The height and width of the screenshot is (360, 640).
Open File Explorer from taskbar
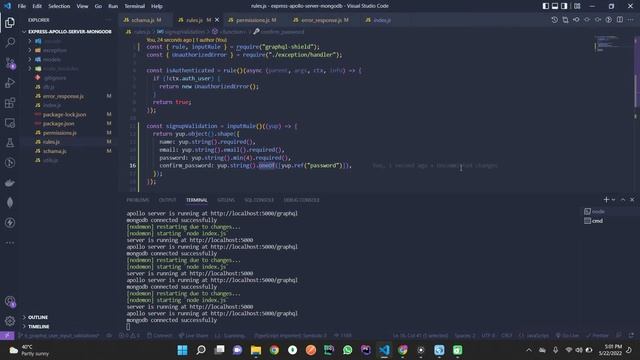coord(256,350)
